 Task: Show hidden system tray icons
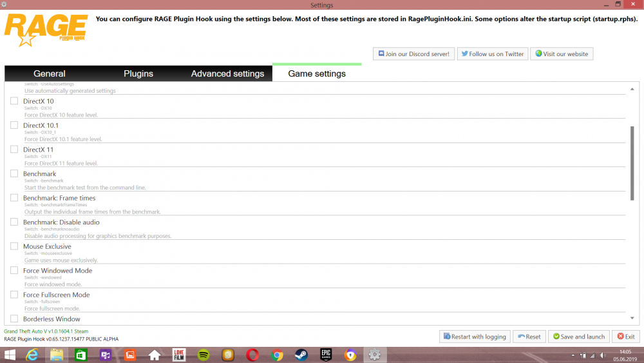pyautogui.click(x=573, y=355)
